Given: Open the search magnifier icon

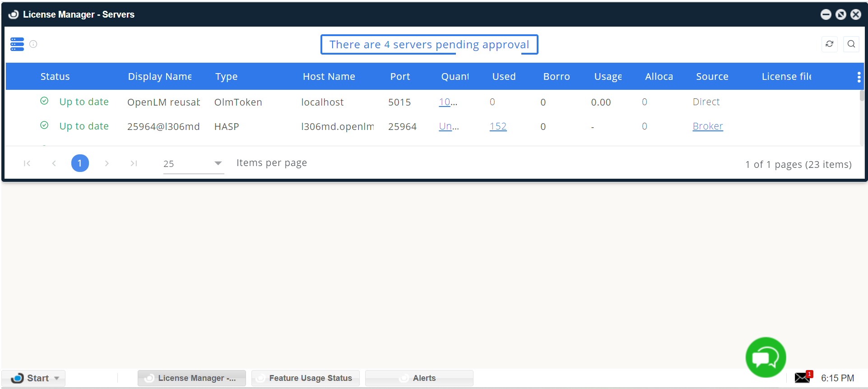Looking at the screenshot, I should 851,44.
